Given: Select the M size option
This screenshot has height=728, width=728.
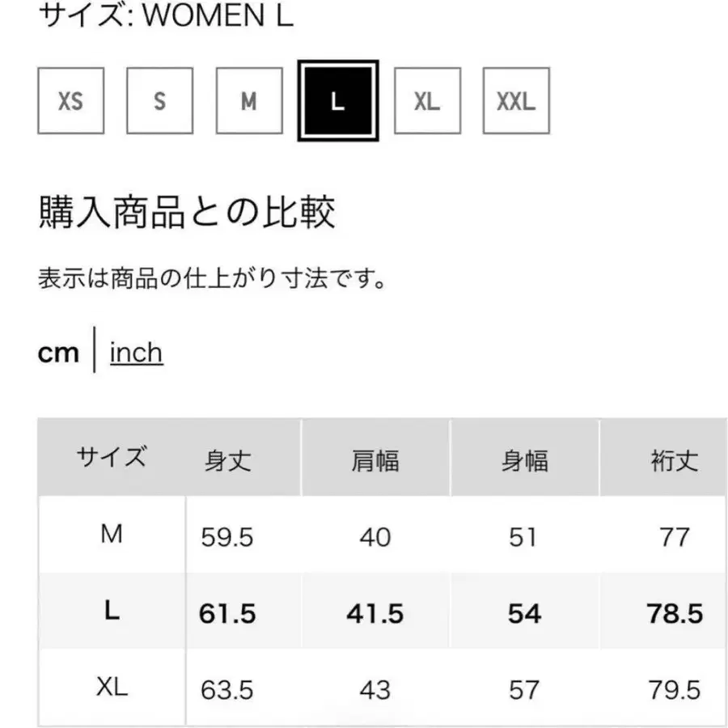Looking at the screenshot, I should 248,101.
